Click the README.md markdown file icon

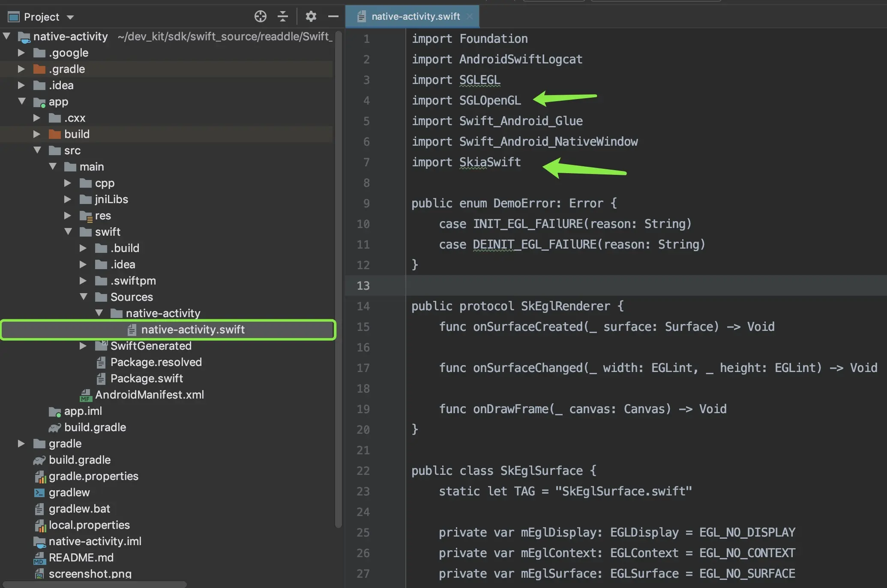(x=39, y=558)
